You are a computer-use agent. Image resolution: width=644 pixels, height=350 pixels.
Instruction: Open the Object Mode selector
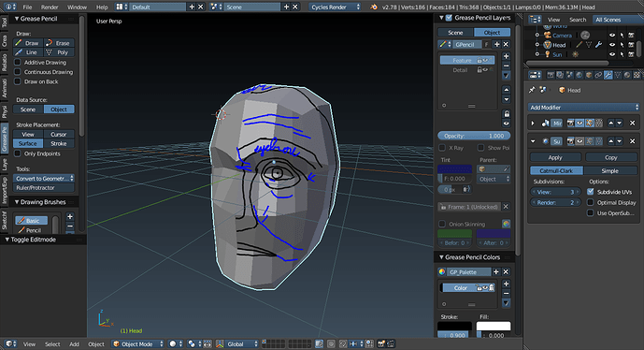[x=138, y=343]
